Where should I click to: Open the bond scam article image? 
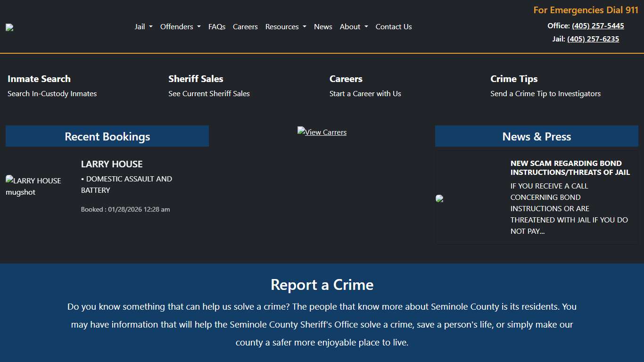click(439, 198)
